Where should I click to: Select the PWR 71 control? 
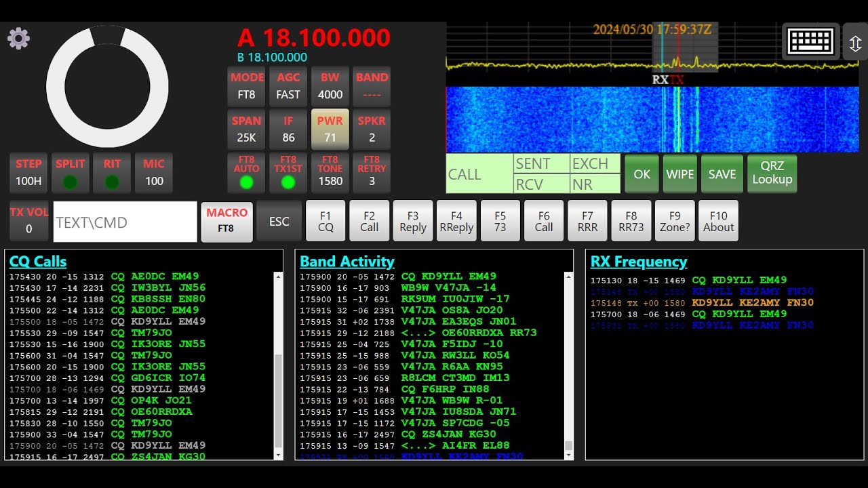[x=330, y=129]
